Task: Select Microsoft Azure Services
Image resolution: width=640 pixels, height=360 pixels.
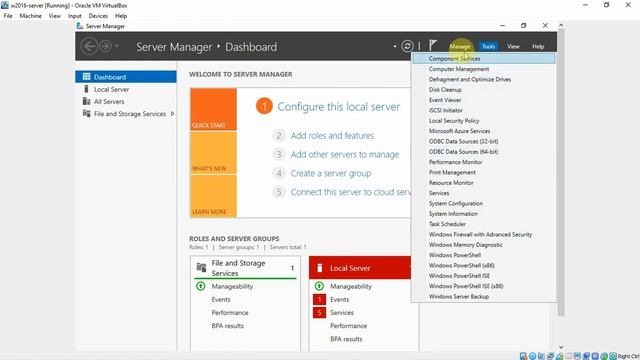Action: tap(484, 131)
